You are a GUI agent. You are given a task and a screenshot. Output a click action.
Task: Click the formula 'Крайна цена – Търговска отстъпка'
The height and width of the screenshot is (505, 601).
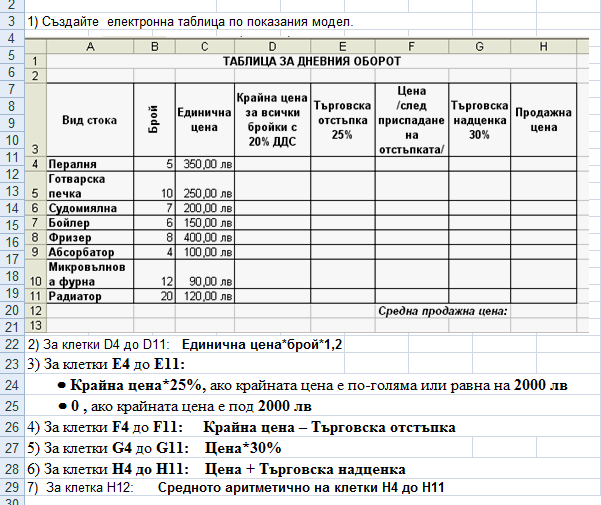tap(329, 427)
